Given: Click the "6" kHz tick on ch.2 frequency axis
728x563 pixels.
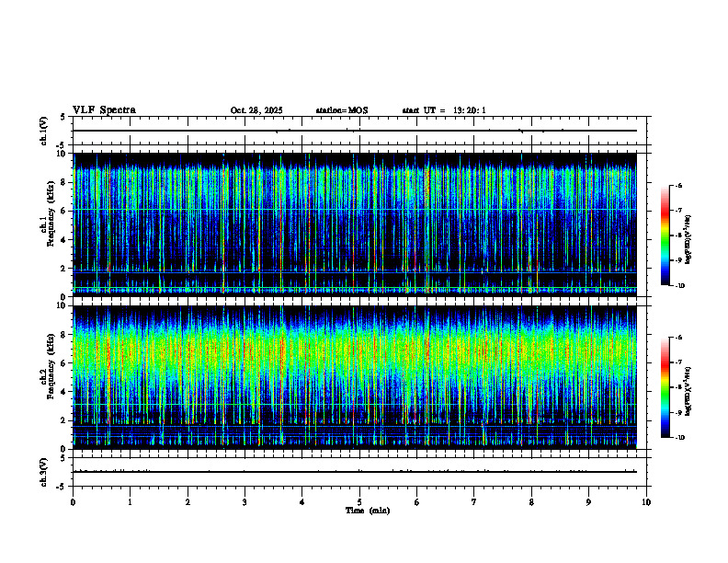Looking at the screenshot, I should click(64, 363).
